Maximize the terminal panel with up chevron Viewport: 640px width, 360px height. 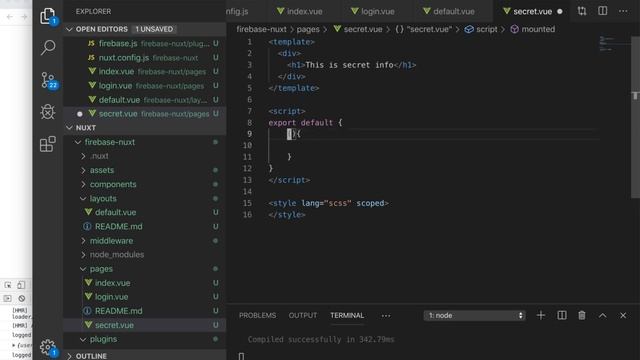602,315
